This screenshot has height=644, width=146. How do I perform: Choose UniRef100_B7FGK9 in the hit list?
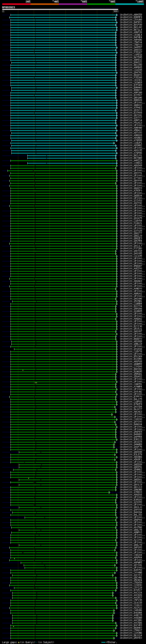(x=131, y=85)
